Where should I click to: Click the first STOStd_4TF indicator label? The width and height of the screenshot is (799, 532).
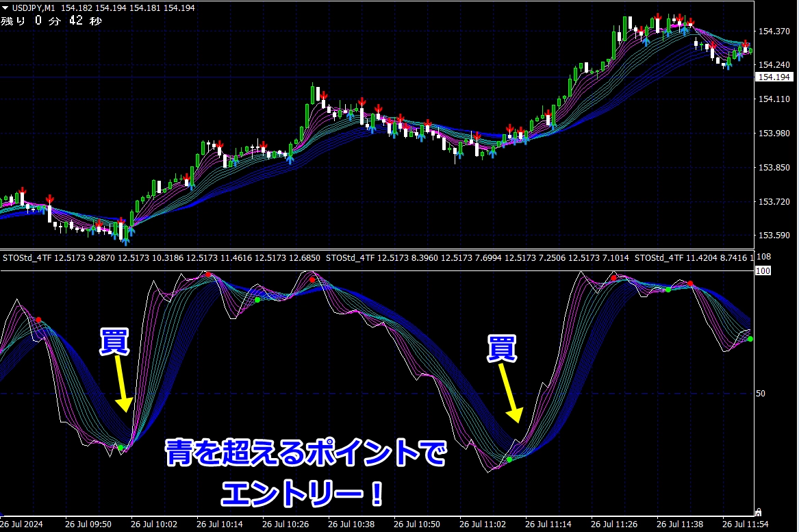click(x=27, y=258)
